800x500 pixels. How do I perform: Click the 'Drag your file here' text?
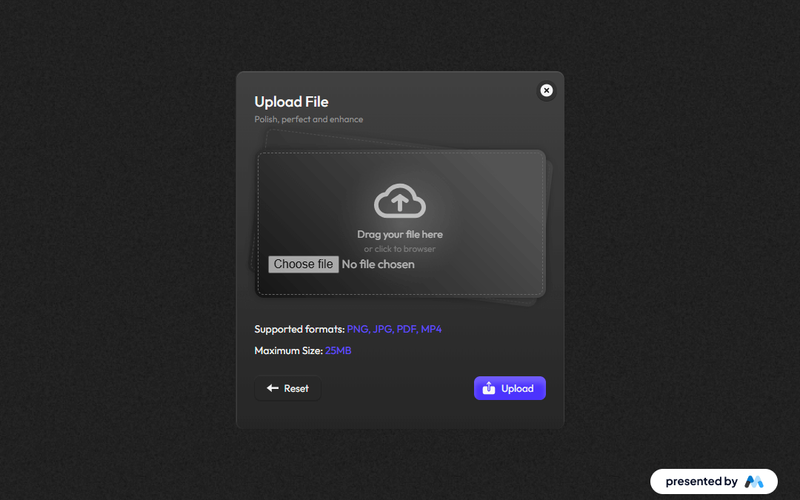click(400, 234)
